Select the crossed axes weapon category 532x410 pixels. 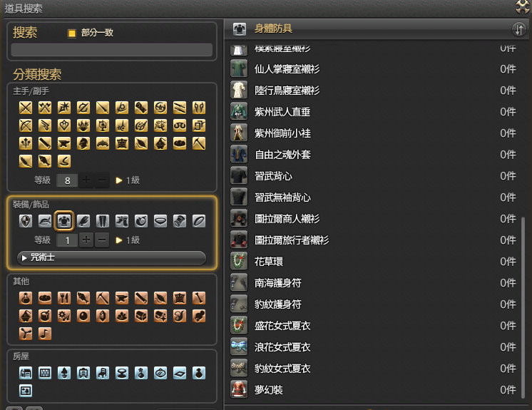pyautogui.click(x=45, y=108)
